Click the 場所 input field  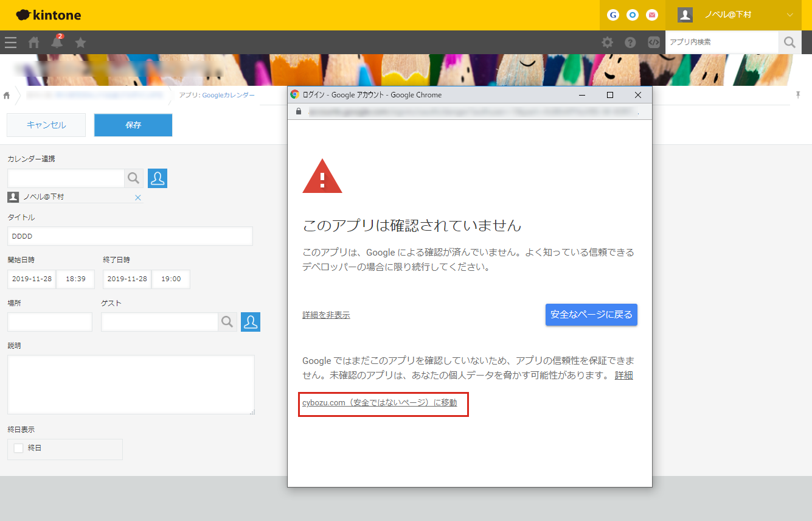coord(50,322)
